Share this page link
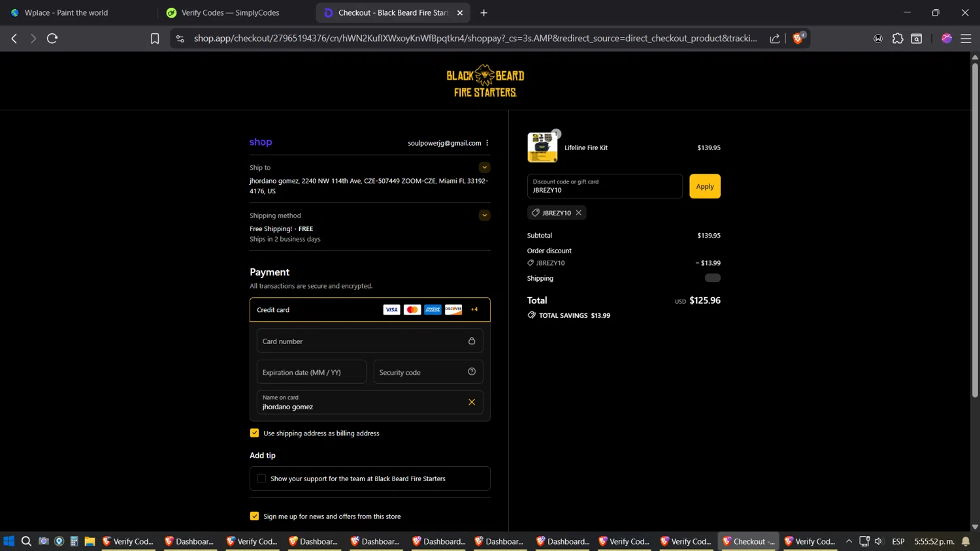 point(775,39)
